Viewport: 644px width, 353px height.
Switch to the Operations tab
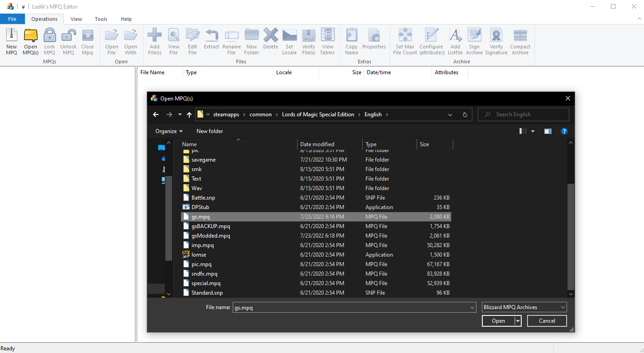click(44, 19)
